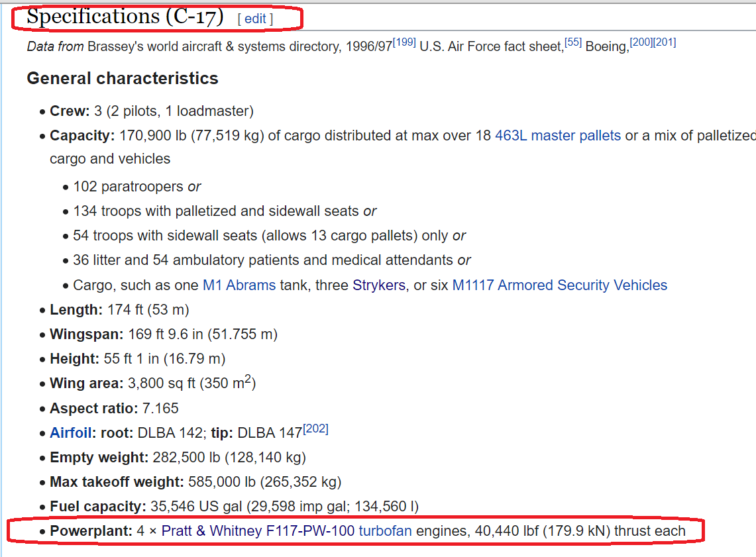Open the turbofan link
Viewport: 756px width, 557px height.
pos(385,531)
